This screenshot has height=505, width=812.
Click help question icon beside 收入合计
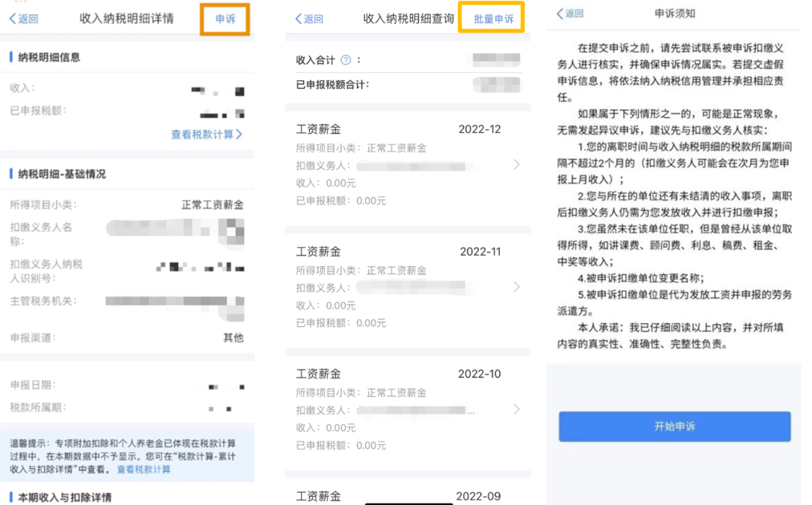(x=346, y=60)
